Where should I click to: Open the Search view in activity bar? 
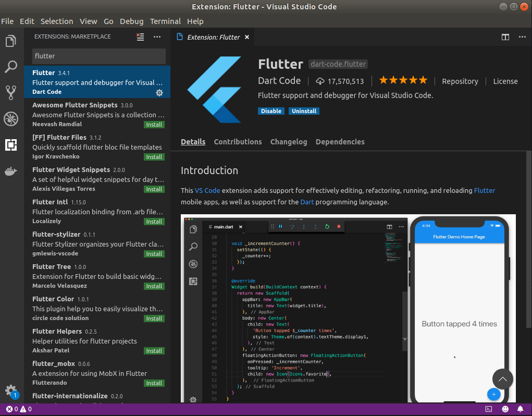[x=11, y=67]
